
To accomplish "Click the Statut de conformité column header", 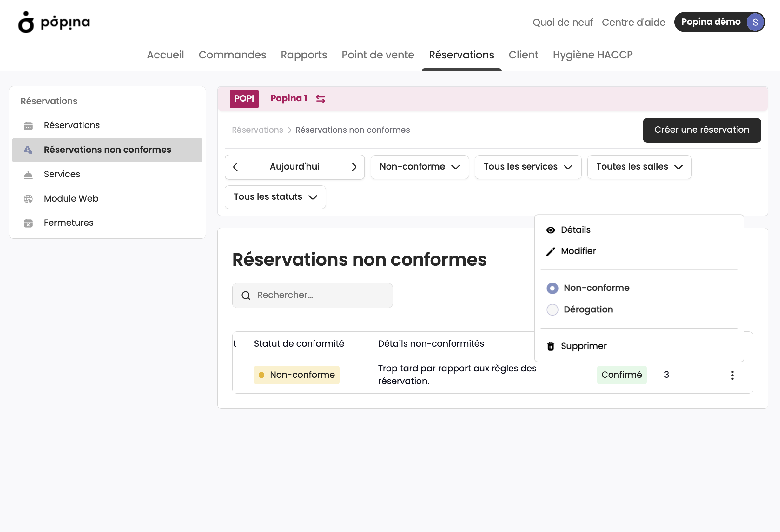I will (x=299, y=344).
